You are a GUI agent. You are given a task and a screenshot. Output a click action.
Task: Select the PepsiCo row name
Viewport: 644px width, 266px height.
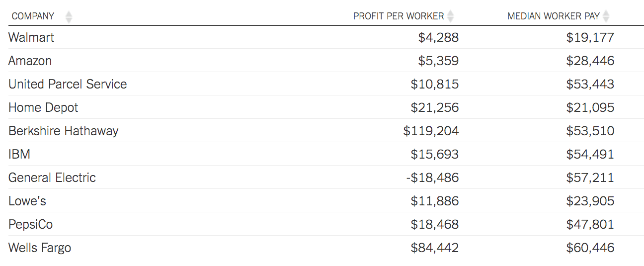[31, 224]
